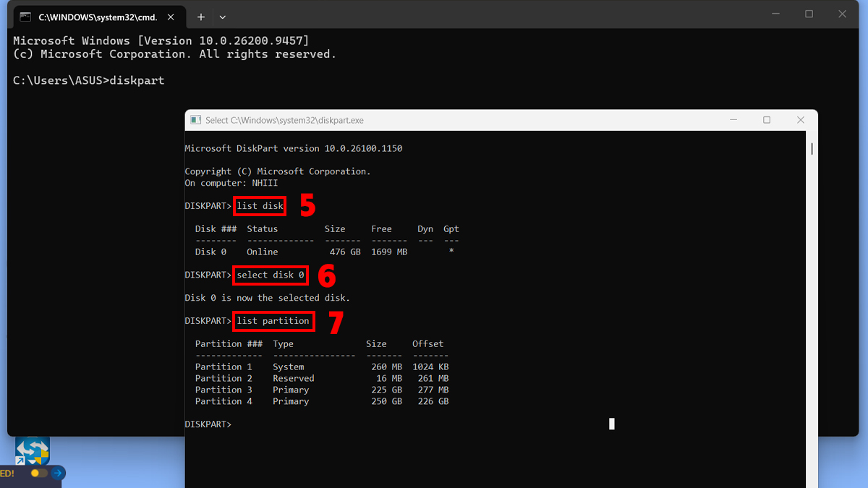
Task: Click the diskpart.exe window title icon
Action: [195, 120]
